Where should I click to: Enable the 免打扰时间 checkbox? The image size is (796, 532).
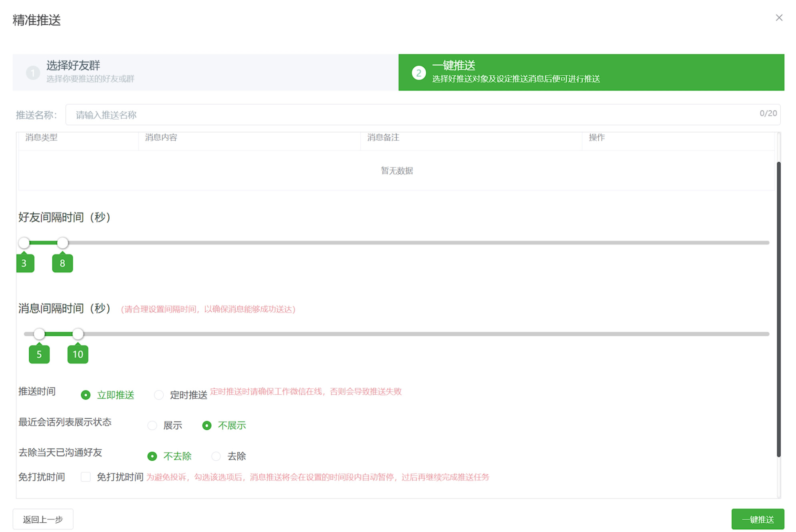tap(86, 477)
